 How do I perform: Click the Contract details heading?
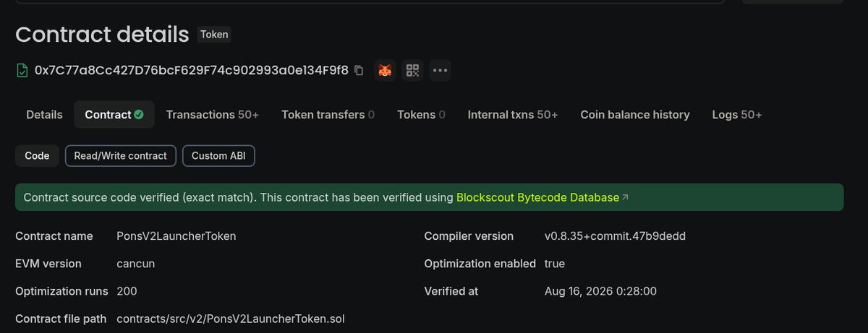tap(102, 34)
